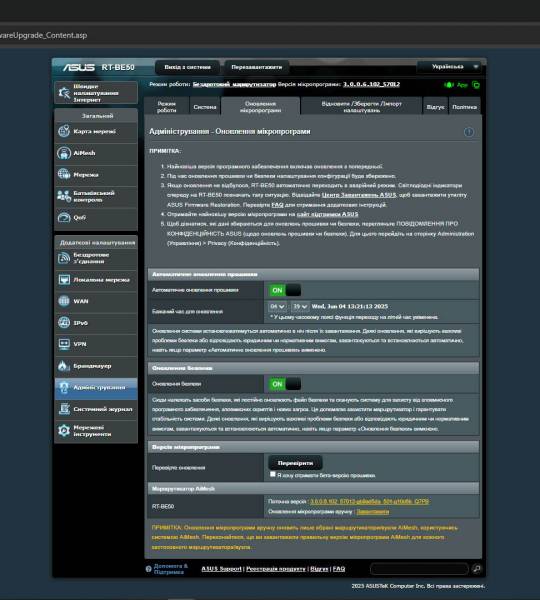Open parental control people icon

click(x=64, y=196)
